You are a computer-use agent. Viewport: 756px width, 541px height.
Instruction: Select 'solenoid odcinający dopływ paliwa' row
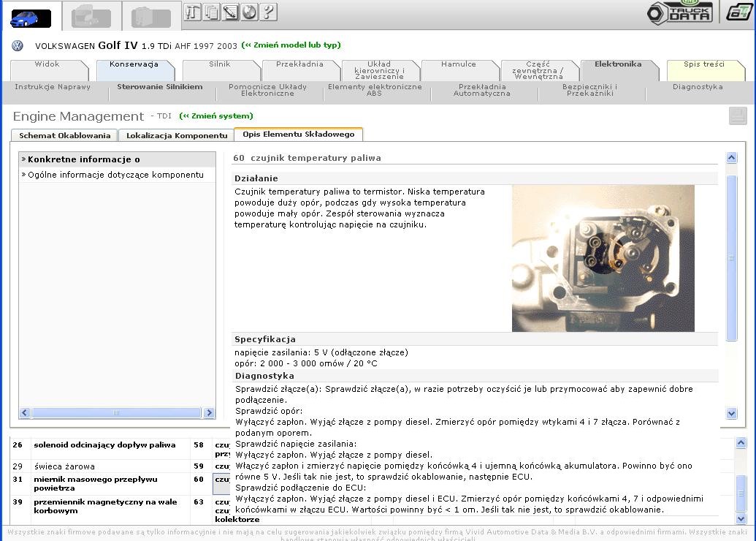tap(104, 445)
